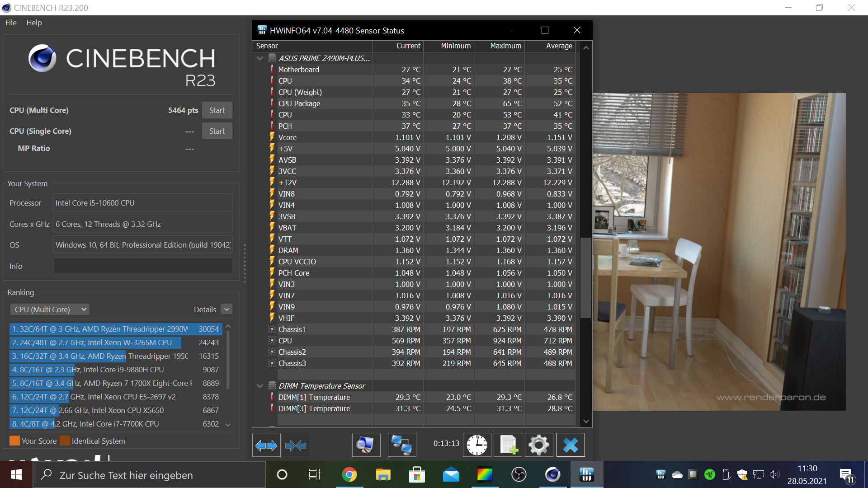
Task: Start logging with spreadsheet plus icon
Action: point(508,446)
